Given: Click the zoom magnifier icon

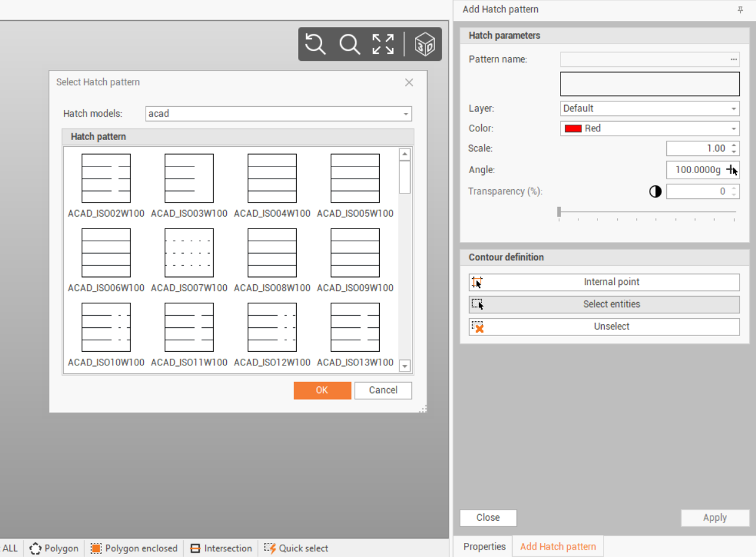Looking at the screenshot, I should coord(350,44).
